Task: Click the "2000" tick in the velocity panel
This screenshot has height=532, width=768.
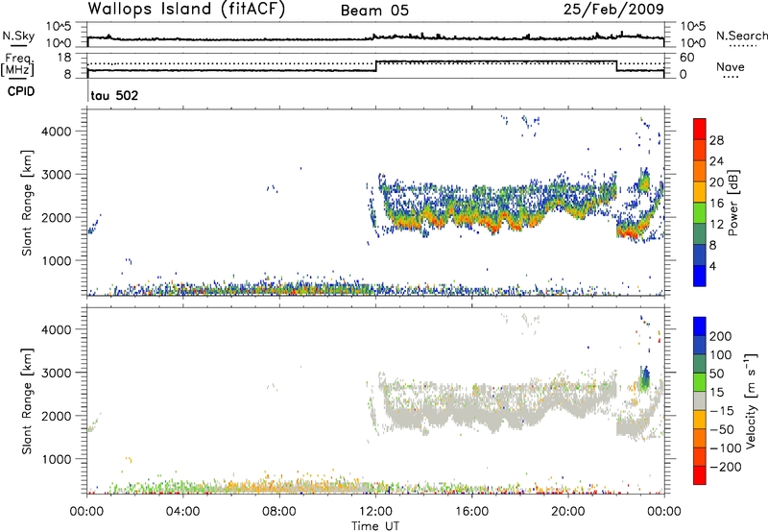Action: click(x=57, y=416)
